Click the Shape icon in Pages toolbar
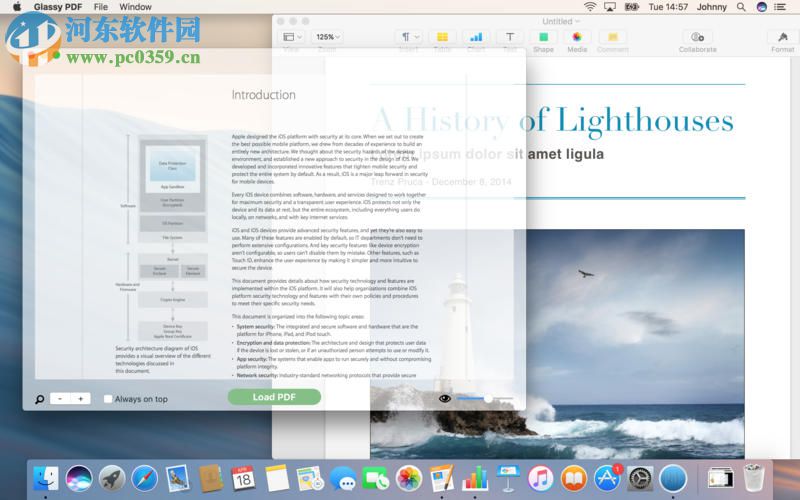 [x=543, y=37]
